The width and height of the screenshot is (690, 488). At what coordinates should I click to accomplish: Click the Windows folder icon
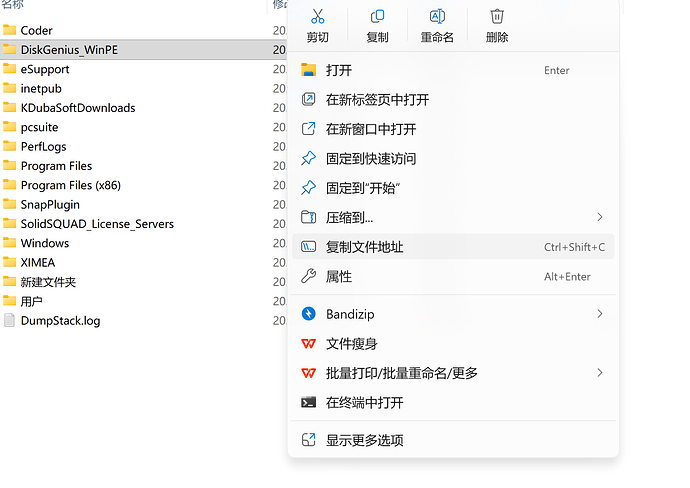(9, 242)
